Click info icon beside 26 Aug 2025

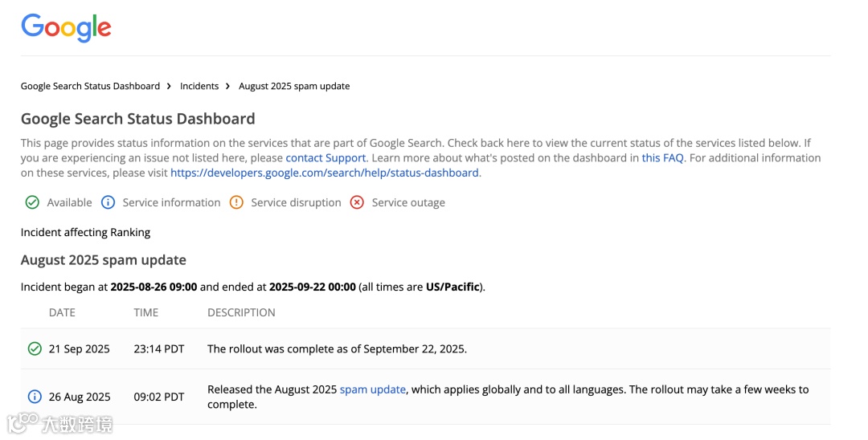pos(35,397)
